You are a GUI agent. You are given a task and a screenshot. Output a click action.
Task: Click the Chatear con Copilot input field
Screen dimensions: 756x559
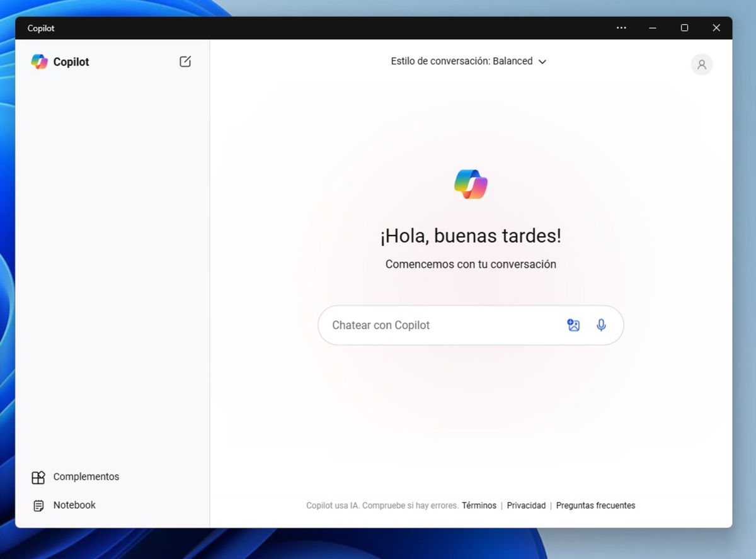click(441, 325)
